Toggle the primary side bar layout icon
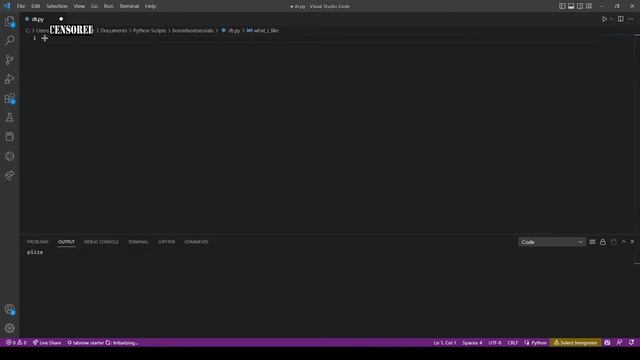 pyautogui.click(x=562, y=6)
